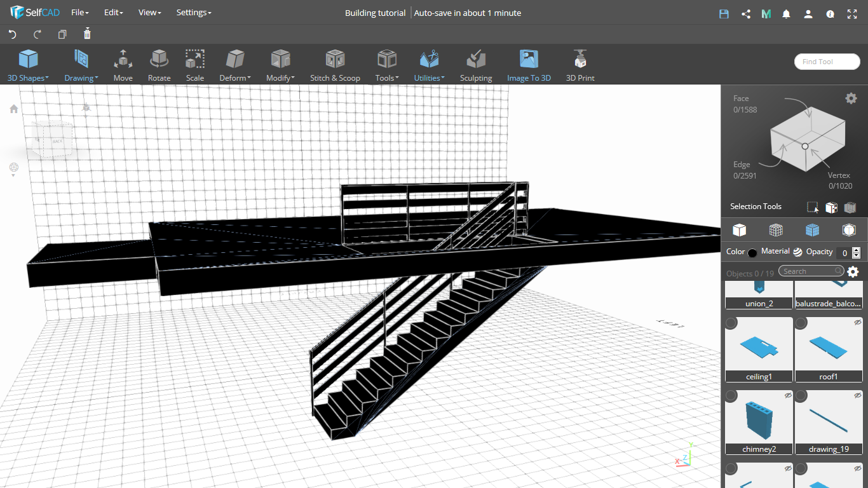
Task: Open selection settings gear icon
Action: tap(851, 98)
